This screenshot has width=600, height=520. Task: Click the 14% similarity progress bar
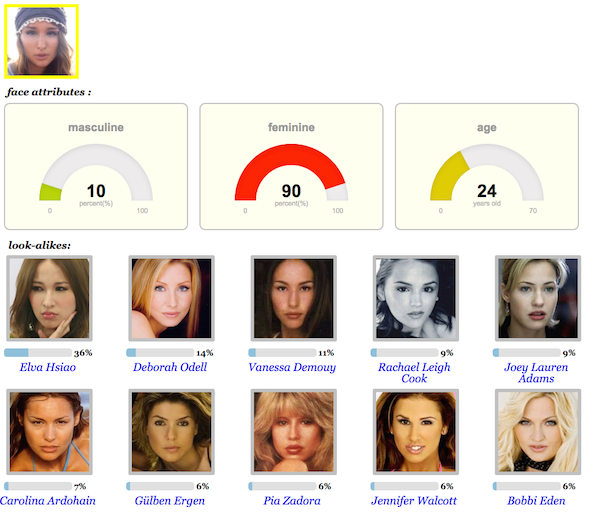coord(160,352)
